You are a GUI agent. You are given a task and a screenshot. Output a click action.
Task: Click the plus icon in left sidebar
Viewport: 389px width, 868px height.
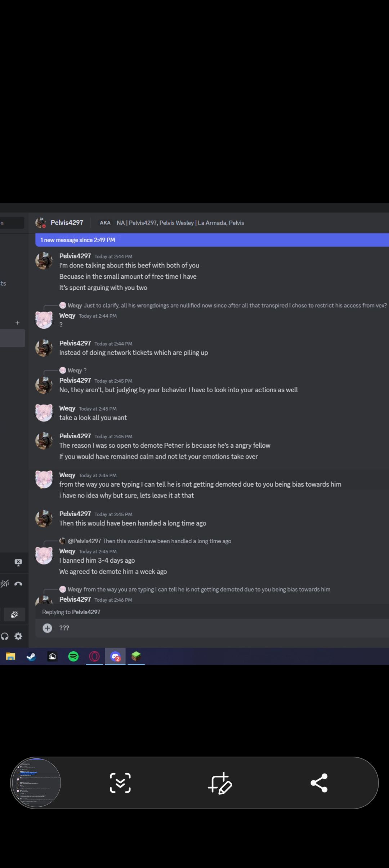pos(17,323)
